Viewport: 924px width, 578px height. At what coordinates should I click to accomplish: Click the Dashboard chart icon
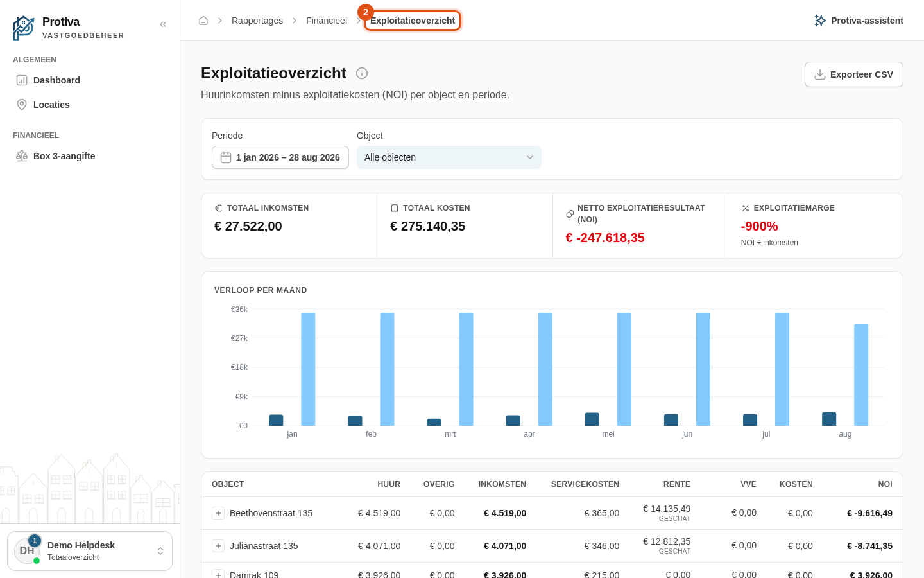point(22,80)
